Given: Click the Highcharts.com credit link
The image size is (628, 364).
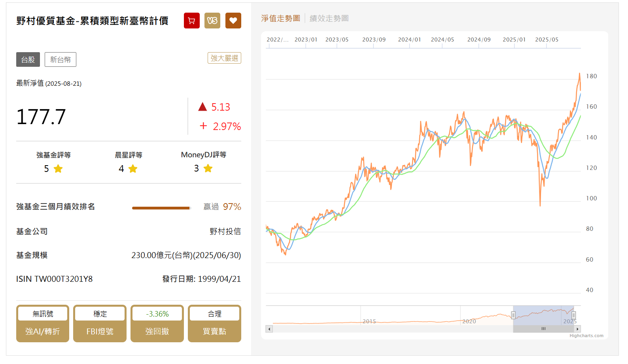Looking at the screenshot, I should pos(586,336).
